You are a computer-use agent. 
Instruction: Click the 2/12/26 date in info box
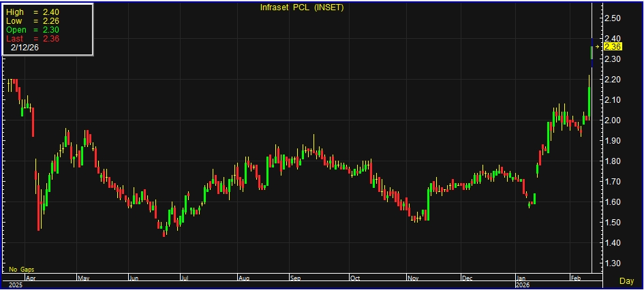tap(25, 49)
